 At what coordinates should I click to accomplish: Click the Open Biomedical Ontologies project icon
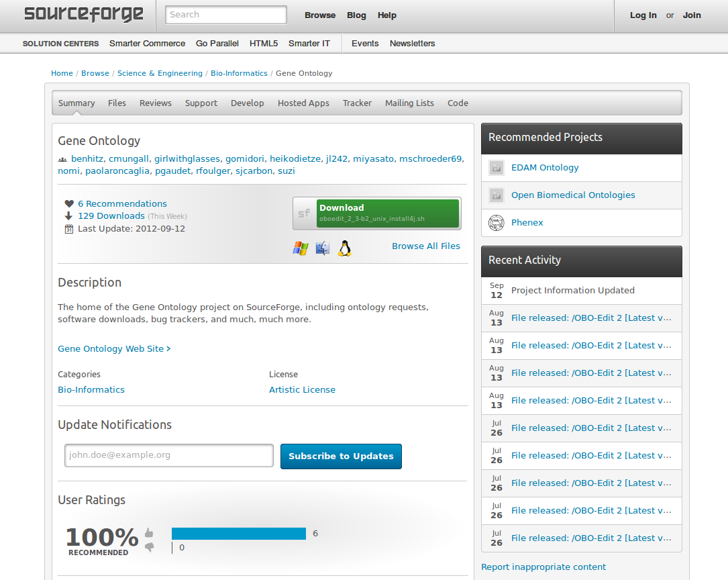pos(497,195)
